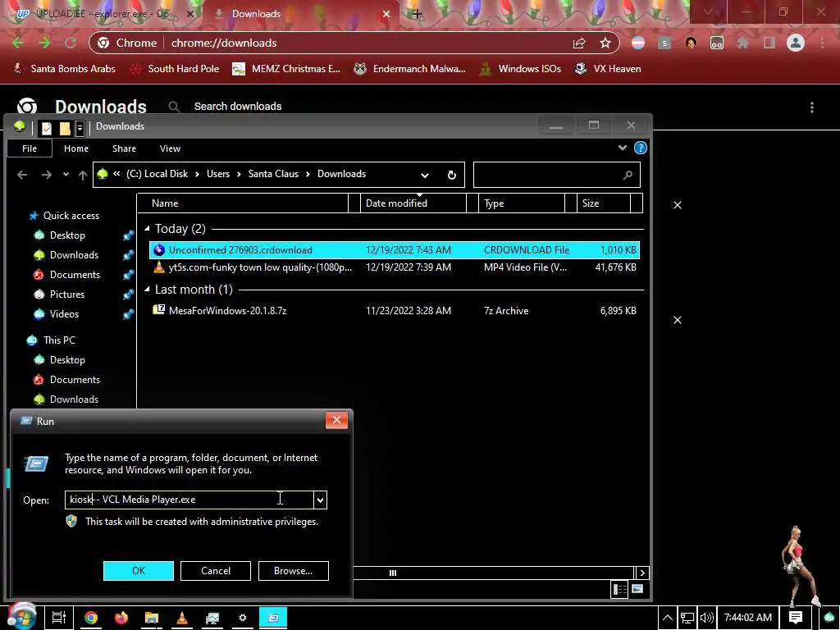Click Explorer back navigation arrow
Screen dimensions: 840x630
coord(22,175)
